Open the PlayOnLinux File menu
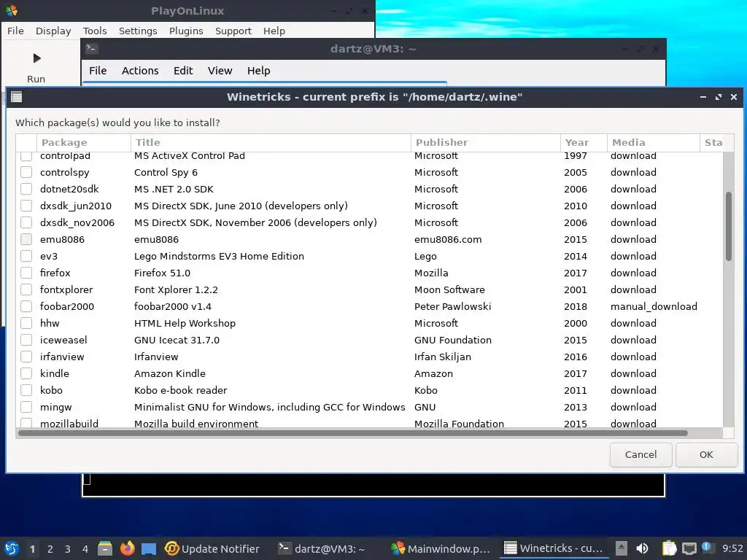The height and width of the screenshot is (560, 747). click(15, 31)
